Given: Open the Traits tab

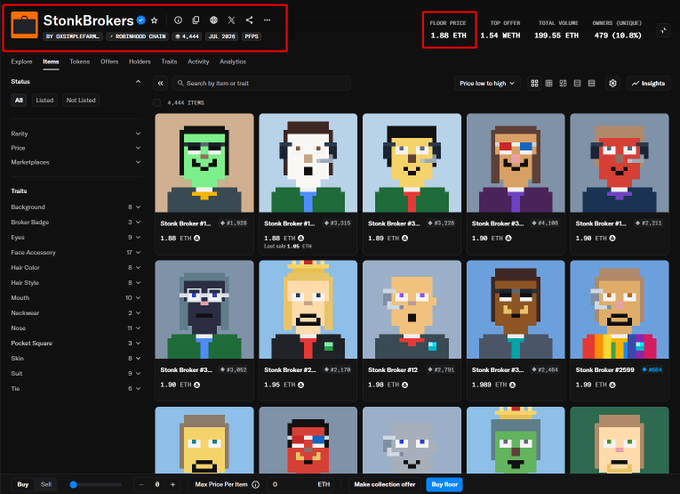Looking at the screenshot, I should pyautogui.click(x=169, y=62).
